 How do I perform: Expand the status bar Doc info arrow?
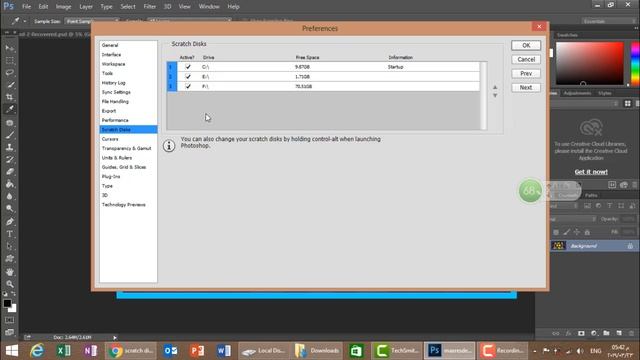(x=115, y=338)
